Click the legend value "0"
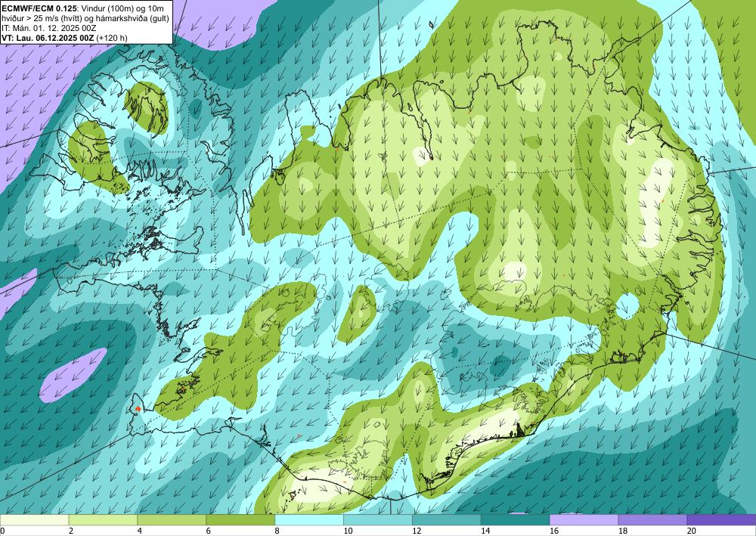This screenshot has width=756, height=536. point(2,531)
